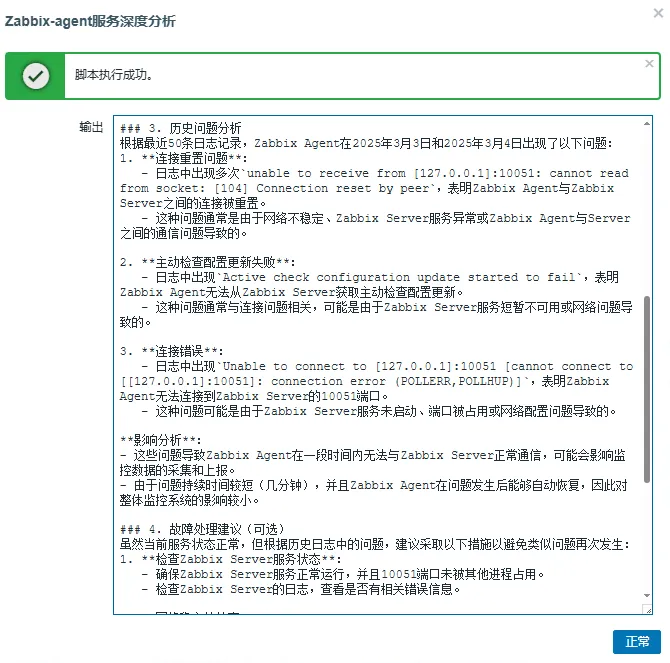The height and width of the screenshot is (663, 670).
Task: Click the 'Zabbix-agent服务深度分析' dialog title
Action: (x=90, y=21)
